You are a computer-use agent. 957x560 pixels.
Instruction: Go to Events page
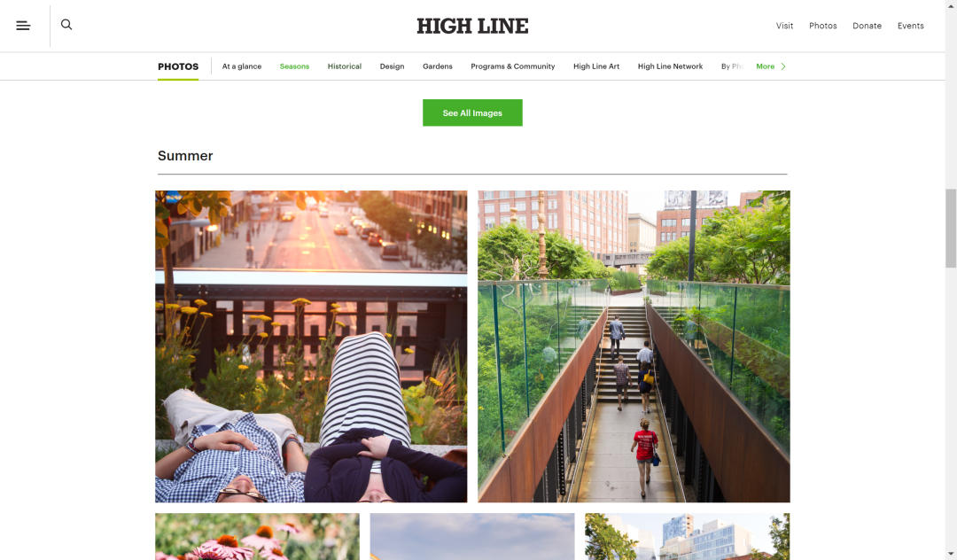(910, 26)
